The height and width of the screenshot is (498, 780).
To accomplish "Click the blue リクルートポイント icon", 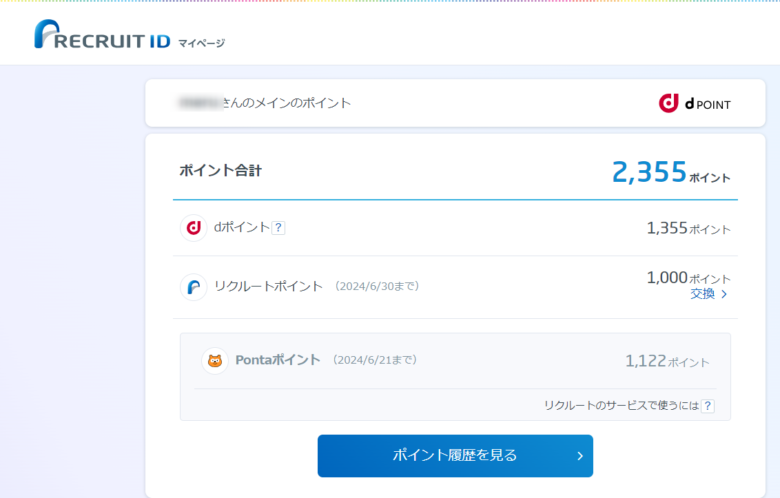I will (194, 287).
